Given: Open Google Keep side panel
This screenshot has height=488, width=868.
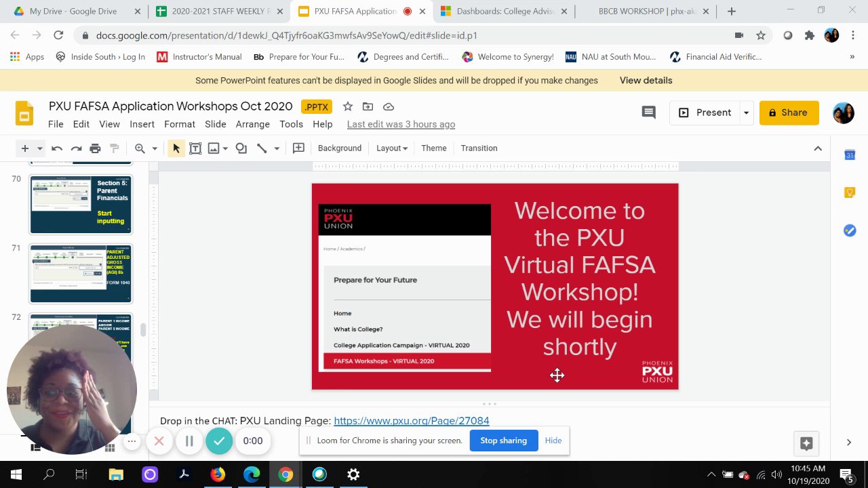Looking at the screenshot, I should [x=850, y=193].
